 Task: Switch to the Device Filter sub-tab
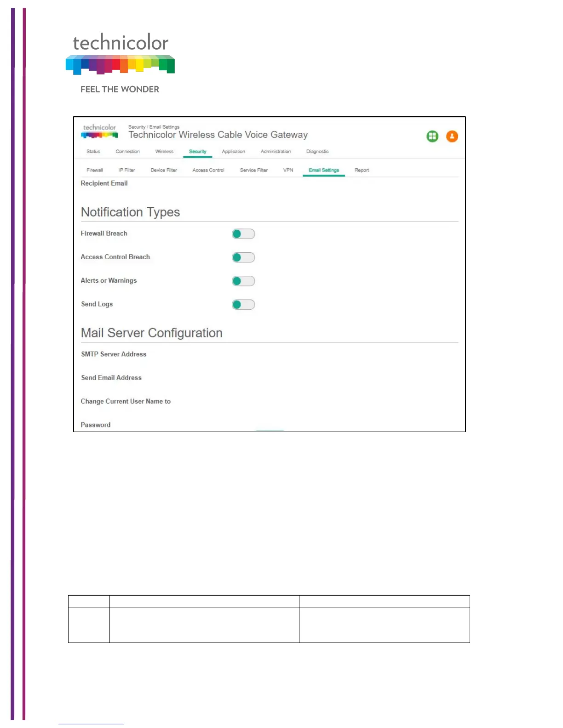[x=164, y=170]
